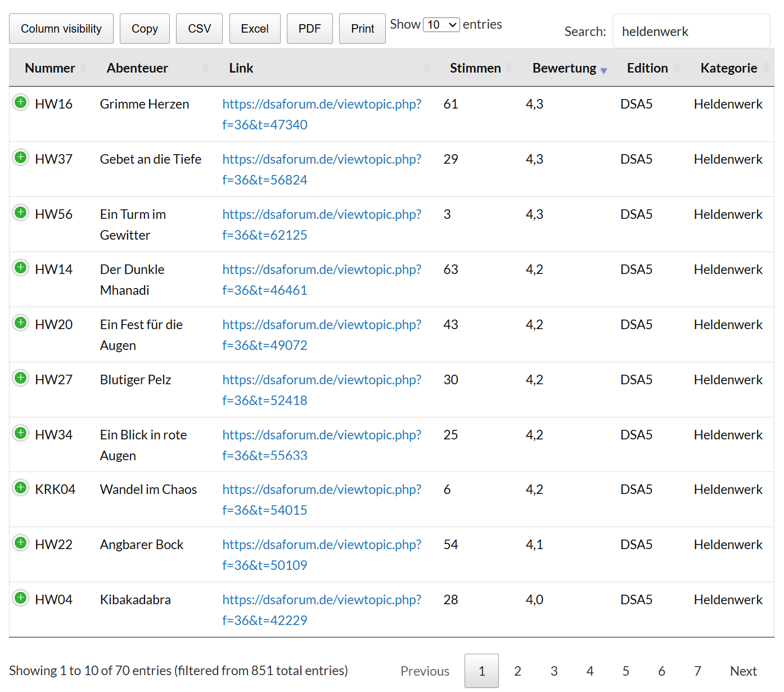Sort table by Stimmen column header
Viewport: 784px width, 692px height.
pos(475,68)
